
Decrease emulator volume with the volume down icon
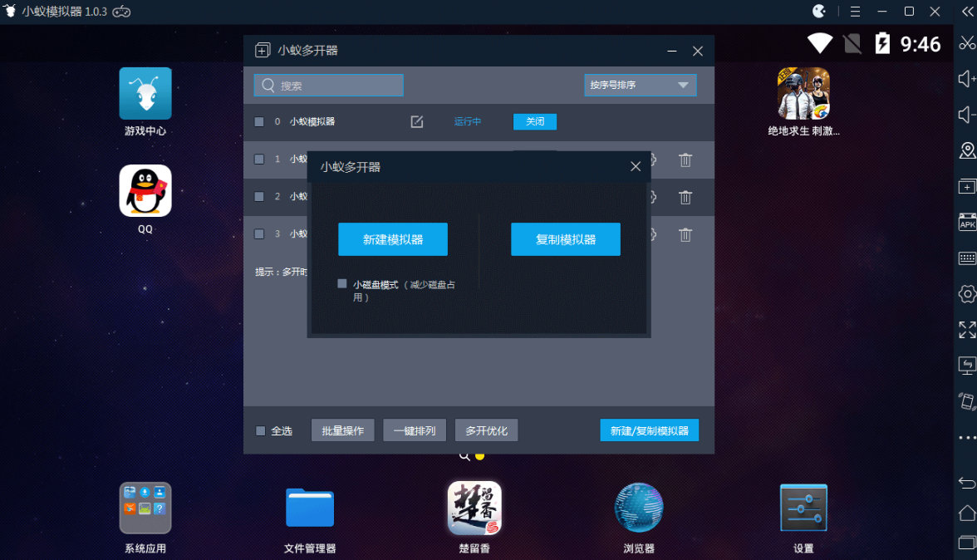[x=966, y=114]
